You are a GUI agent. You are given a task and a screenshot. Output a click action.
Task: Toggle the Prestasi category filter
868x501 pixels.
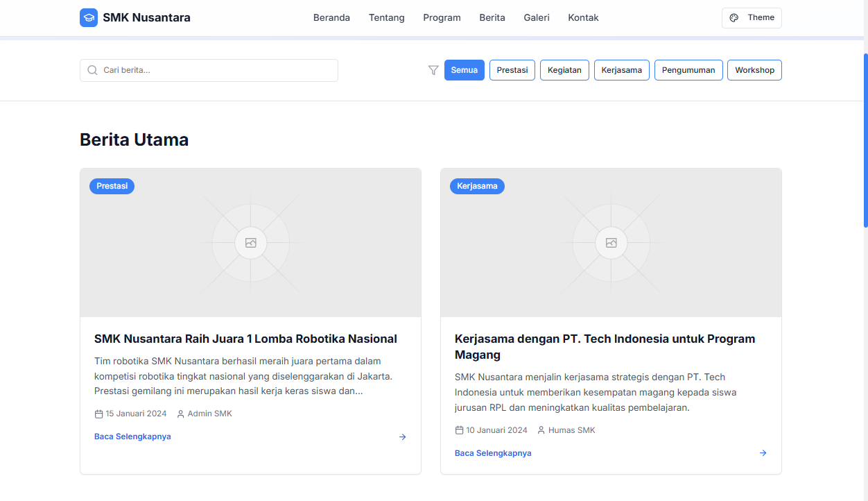512,70
